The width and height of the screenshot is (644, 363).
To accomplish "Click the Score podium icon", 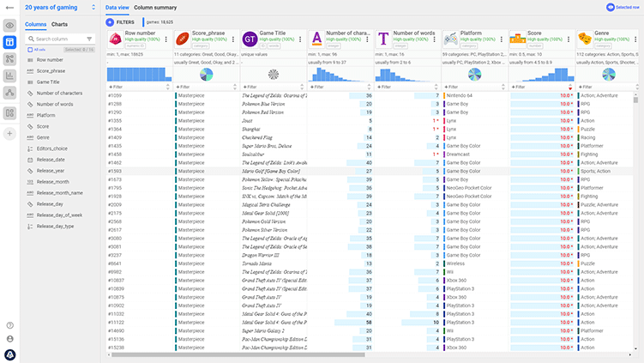I will click(517, 39).
